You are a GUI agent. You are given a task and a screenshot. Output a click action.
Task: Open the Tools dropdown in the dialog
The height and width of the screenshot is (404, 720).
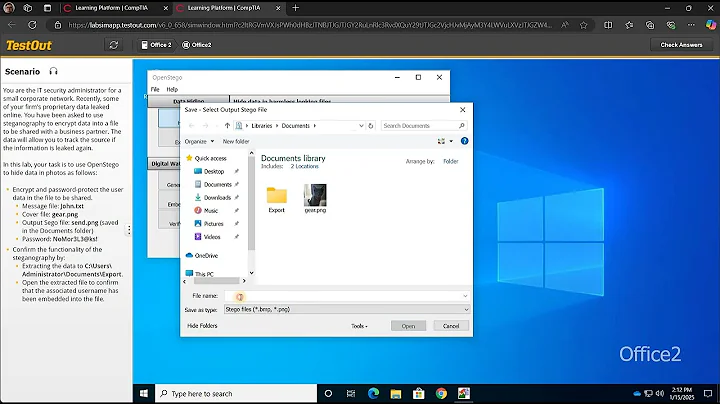[359, 326]
